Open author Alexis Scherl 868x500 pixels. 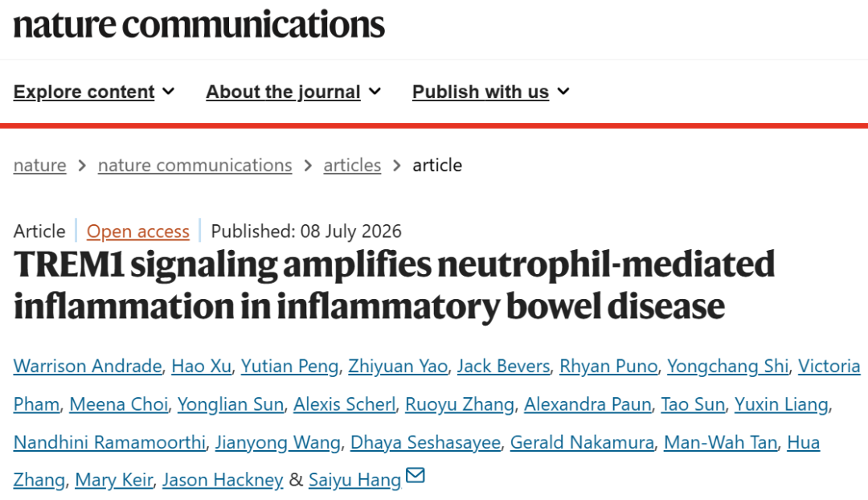(x=344, y=404)
